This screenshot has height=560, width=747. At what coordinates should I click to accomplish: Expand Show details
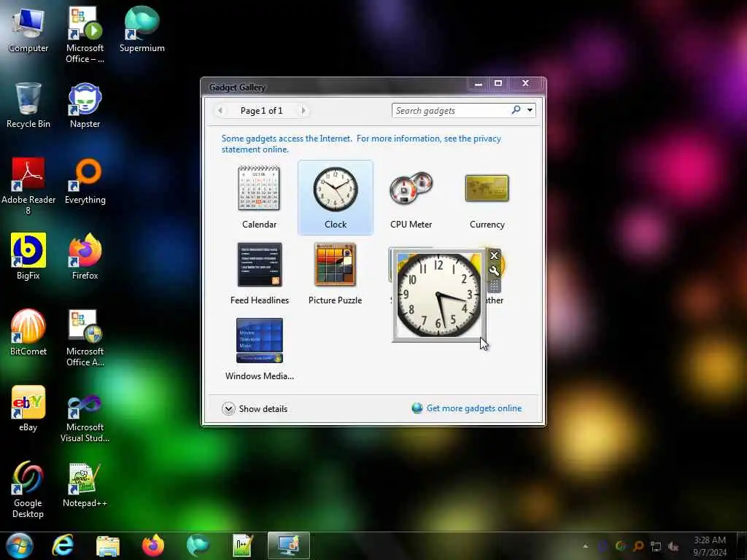pyautogui.click(x=255, y=408)
